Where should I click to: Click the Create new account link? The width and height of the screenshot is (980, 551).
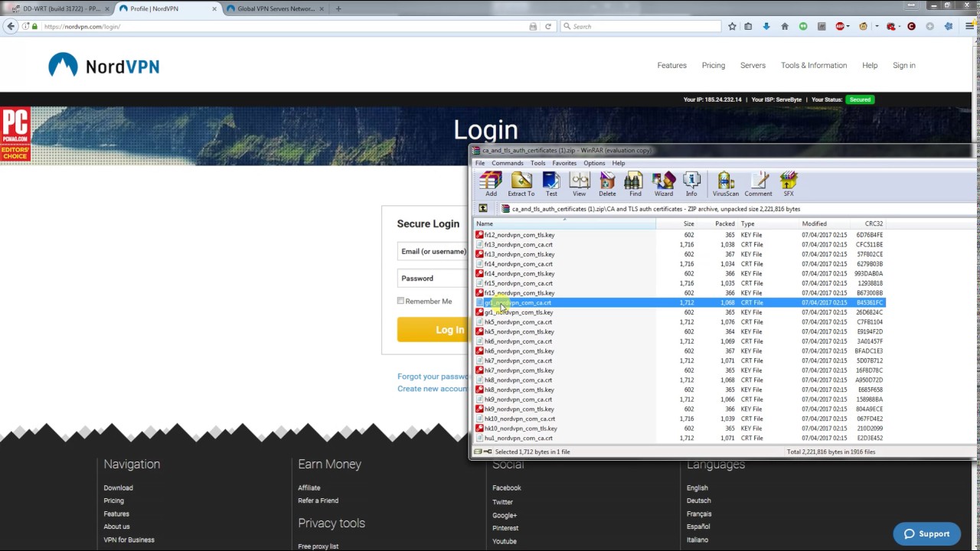pyautogui.click(x=433, y=388)
